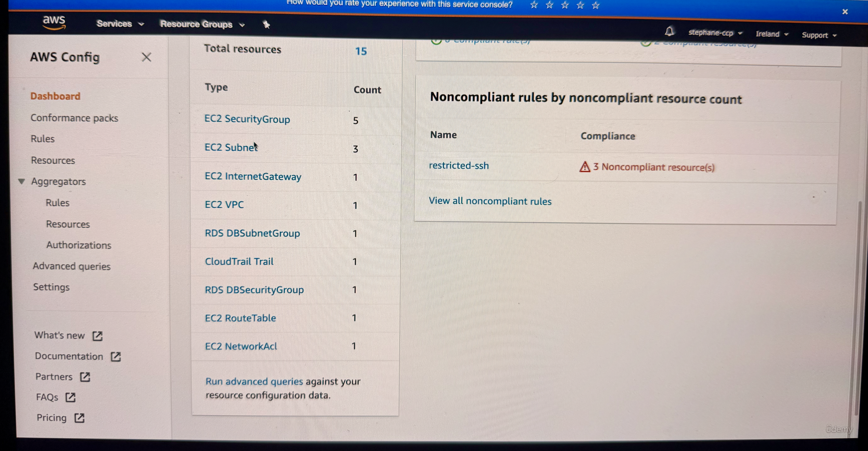
Task: Click external link icon beside FAQs
Action: pyautogui.click(x=70, y=397)
